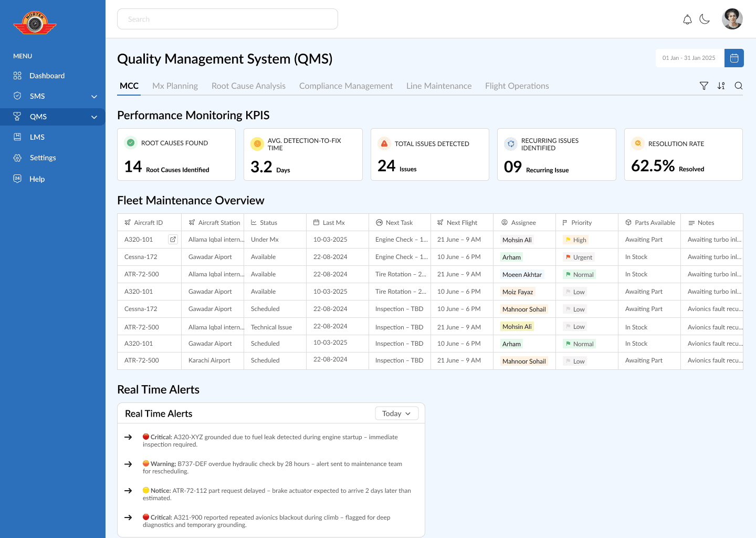Open the ATR-72-112 Notice alert arrow

128,491
